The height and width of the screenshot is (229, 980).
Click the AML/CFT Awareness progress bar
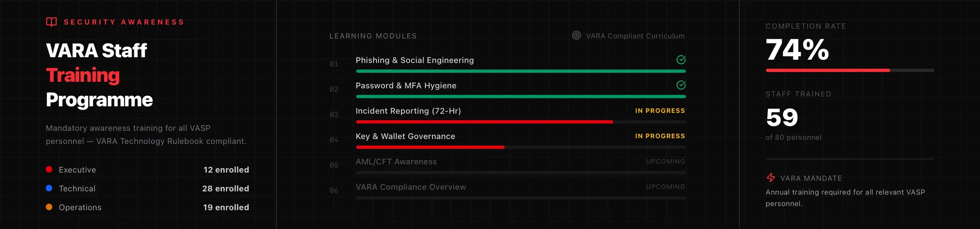521,173
